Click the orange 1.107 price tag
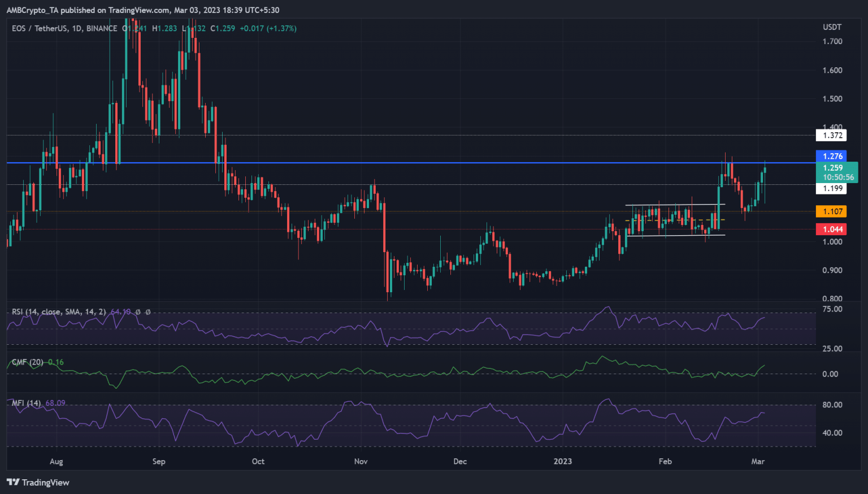This screenshot has width=868, height=494. pos(832,211)
